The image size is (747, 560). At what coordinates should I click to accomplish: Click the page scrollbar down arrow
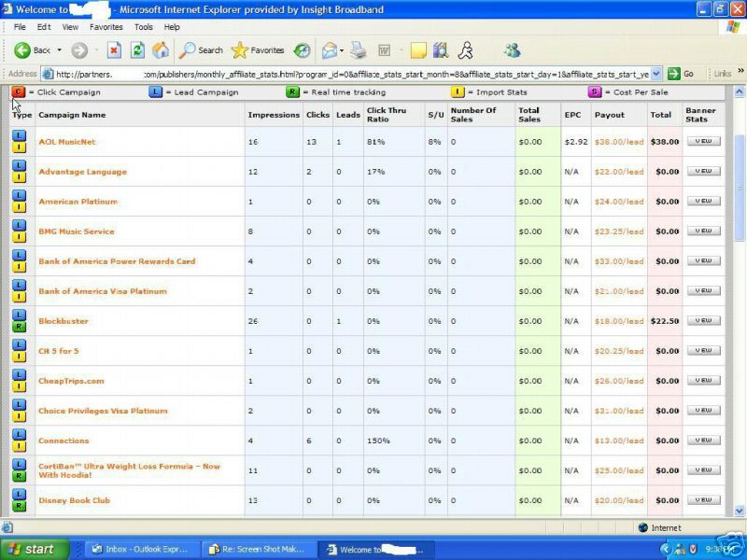(x=740, y=511)
